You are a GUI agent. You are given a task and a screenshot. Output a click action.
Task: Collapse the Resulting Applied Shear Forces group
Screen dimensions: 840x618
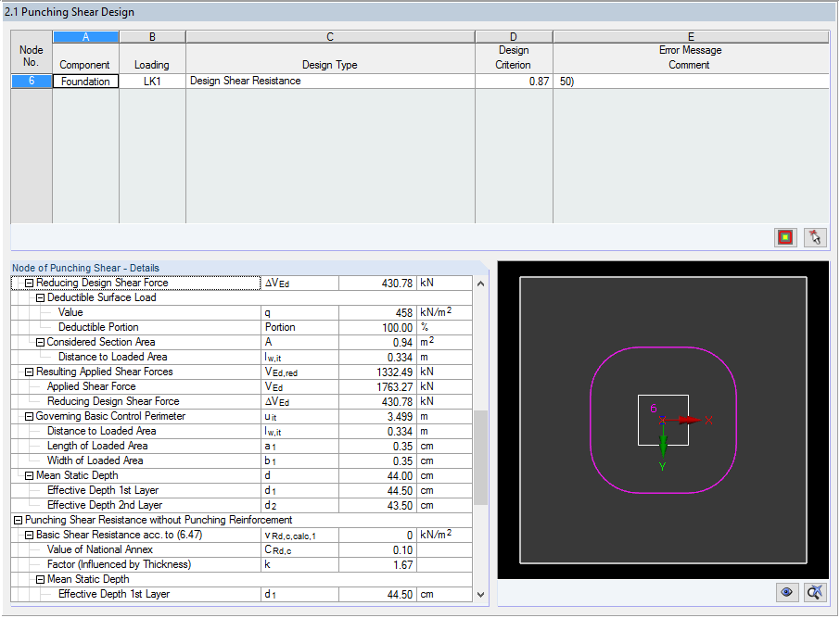[x=29, y=372]
